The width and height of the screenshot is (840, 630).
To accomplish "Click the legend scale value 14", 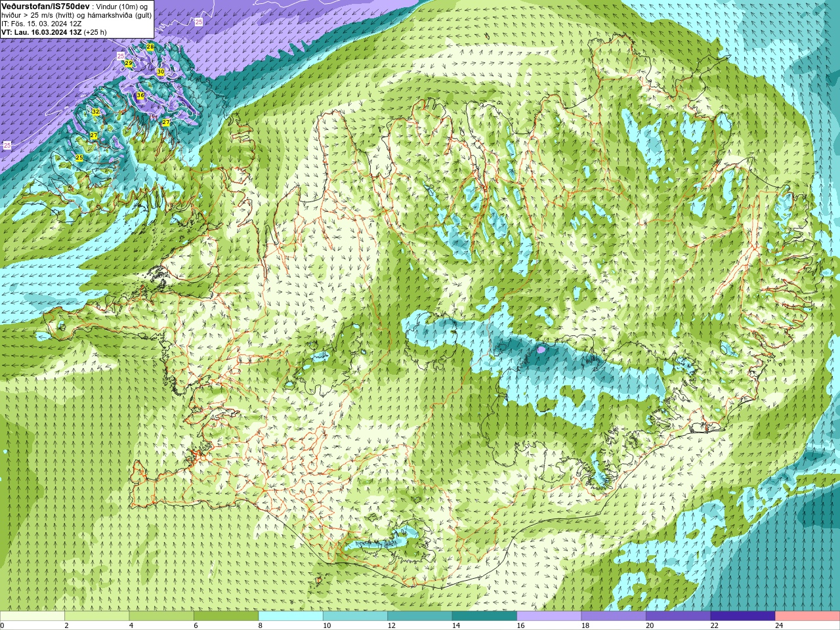I will point(456,626).
